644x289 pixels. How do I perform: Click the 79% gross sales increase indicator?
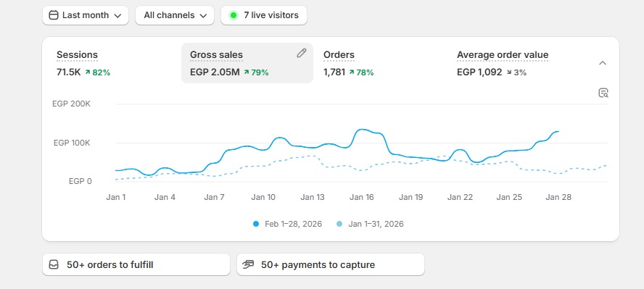(x=256, y=72)
